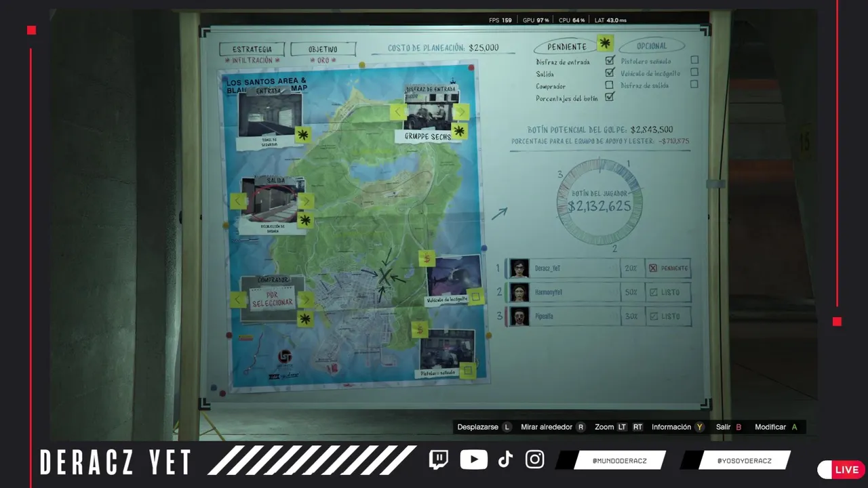Open the Twitch icon in the overlay
This screenshot has width=868, height=488.
pyautogui.click(x=439, y=460)
